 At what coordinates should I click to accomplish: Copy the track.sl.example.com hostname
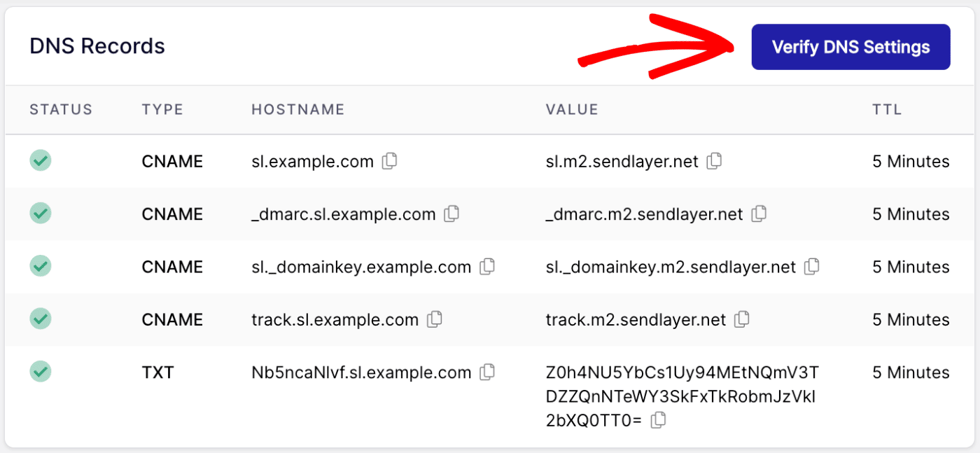[x=435, y=319]
